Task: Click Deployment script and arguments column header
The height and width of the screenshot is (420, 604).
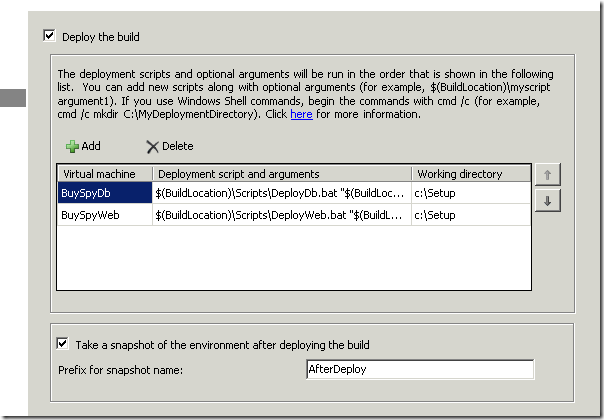Action: pos(282,174)
